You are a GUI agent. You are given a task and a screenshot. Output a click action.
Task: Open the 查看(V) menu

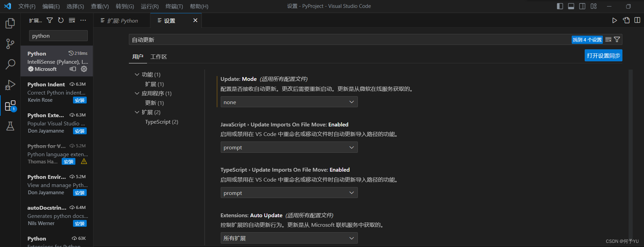click(x=100, y=6)
